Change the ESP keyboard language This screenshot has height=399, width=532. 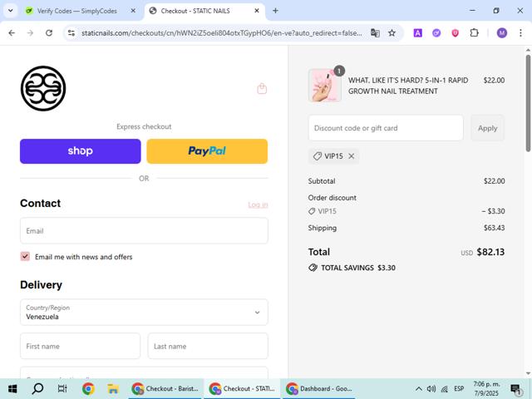(x=459, y=389)
